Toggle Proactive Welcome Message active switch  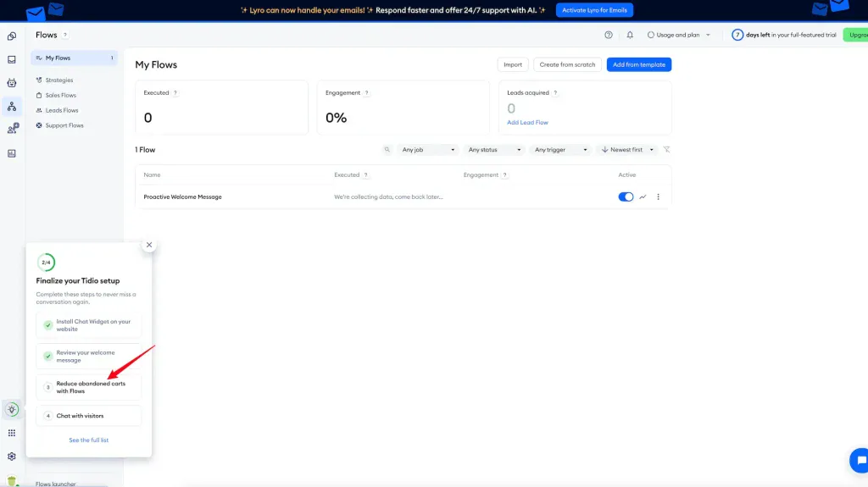pos(626,197)
